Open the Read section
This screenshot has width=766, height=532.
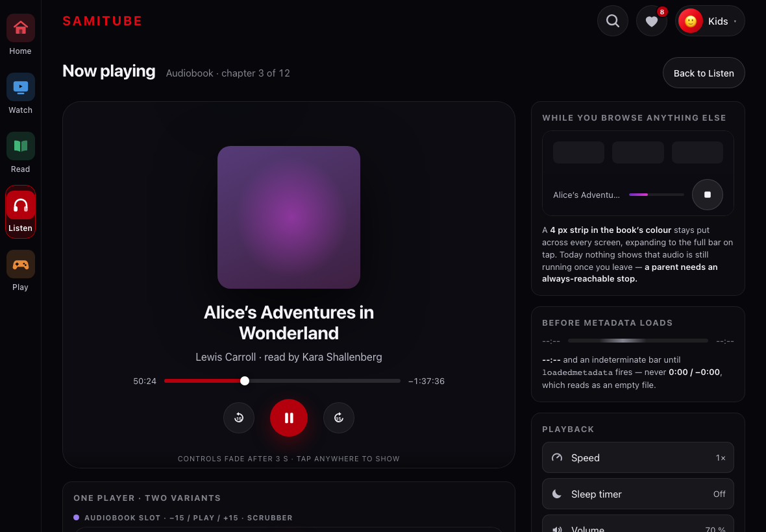[21, 153]
